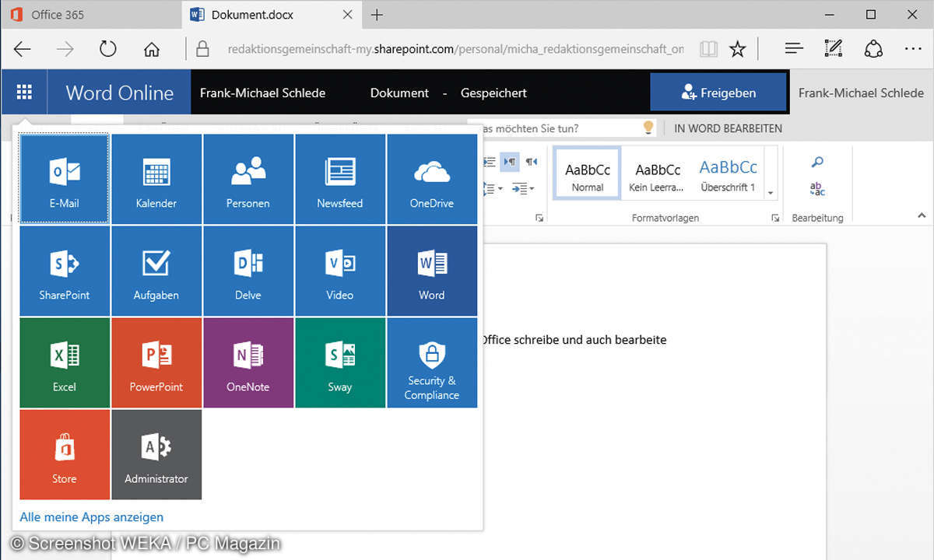Open the Personen app tile
The height and width of the screenshot is (560, 934).
coord(248,179)
